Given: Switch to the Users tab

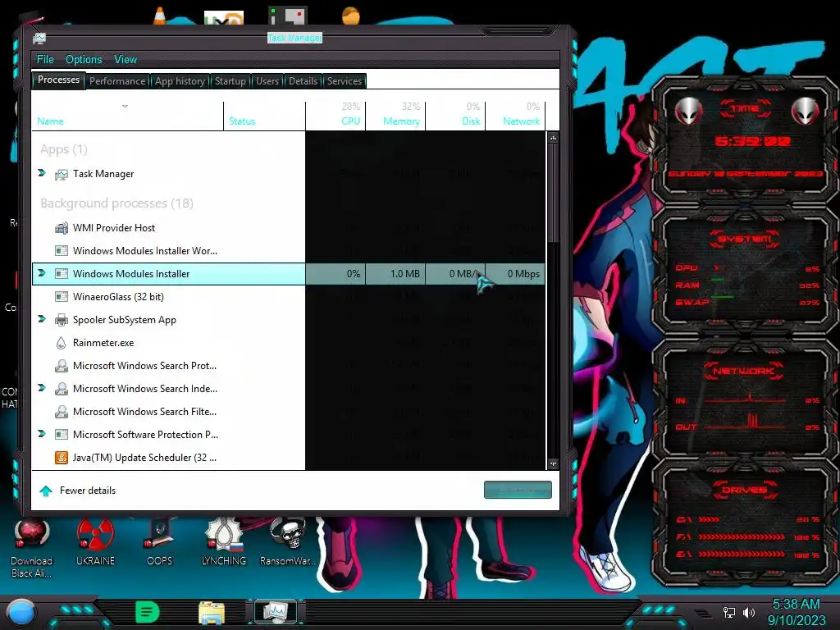Looking at the screenshot, I should (x=267, y=81).
